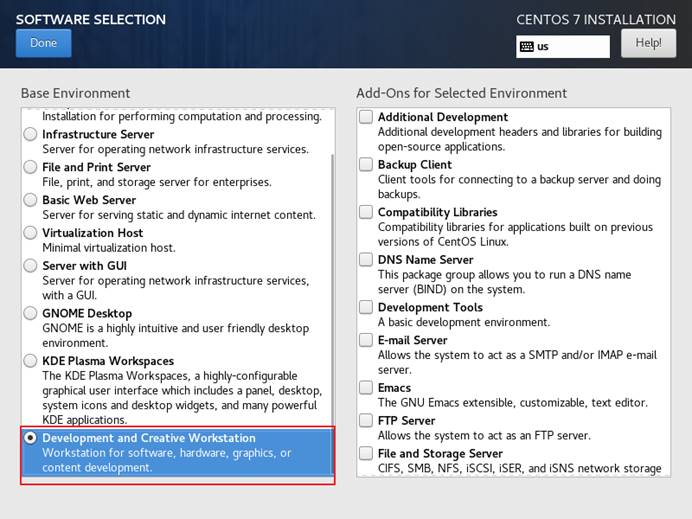Click the Base Environment list scrollbar
The width and height of the screenshot is (692, 519).
(x=332, y=314)
